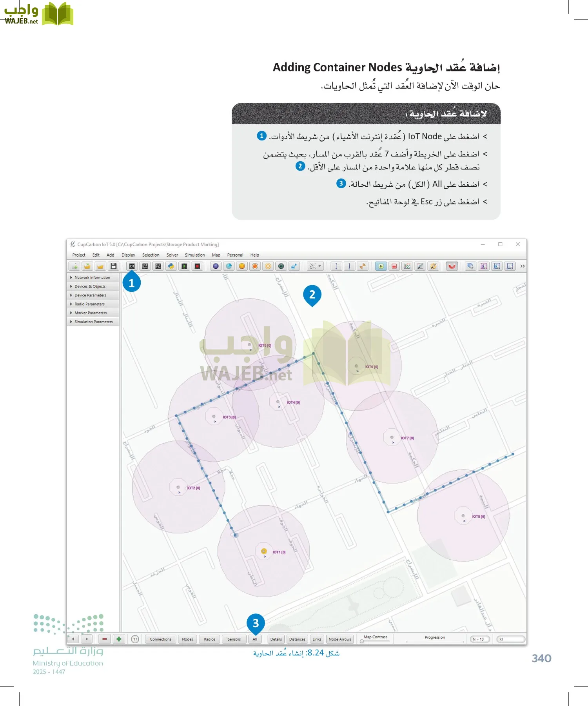Toggle the Nodes display button
Viewport: 588px width, 706px height.
187,639
